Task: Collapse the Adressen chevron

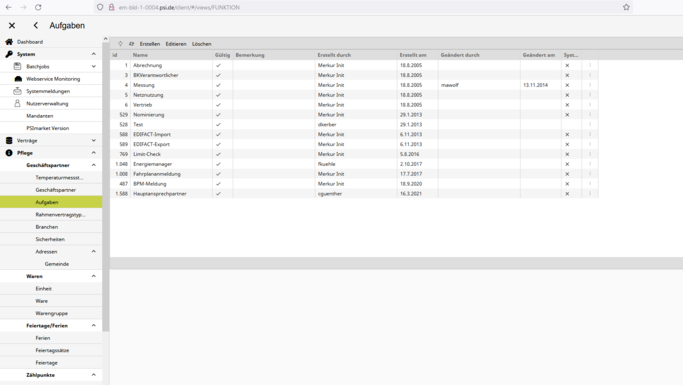Action: click(x=94, y=251)
